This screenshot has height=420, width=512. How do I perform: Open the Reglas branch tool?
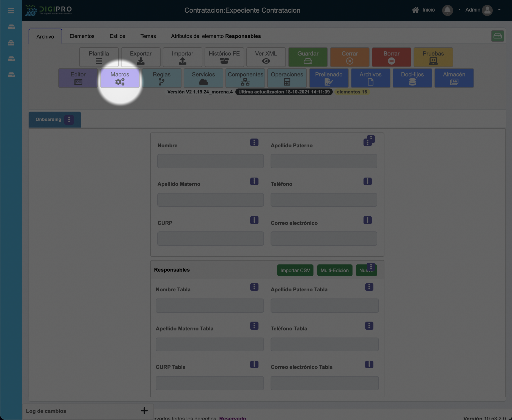[161, 78]
